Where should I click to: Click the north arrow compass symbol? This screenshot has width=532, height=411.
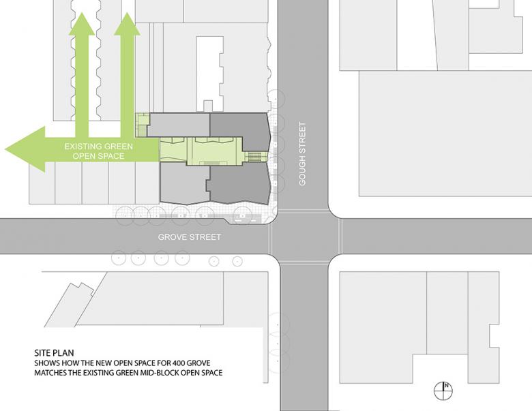(x=444, y=391)
